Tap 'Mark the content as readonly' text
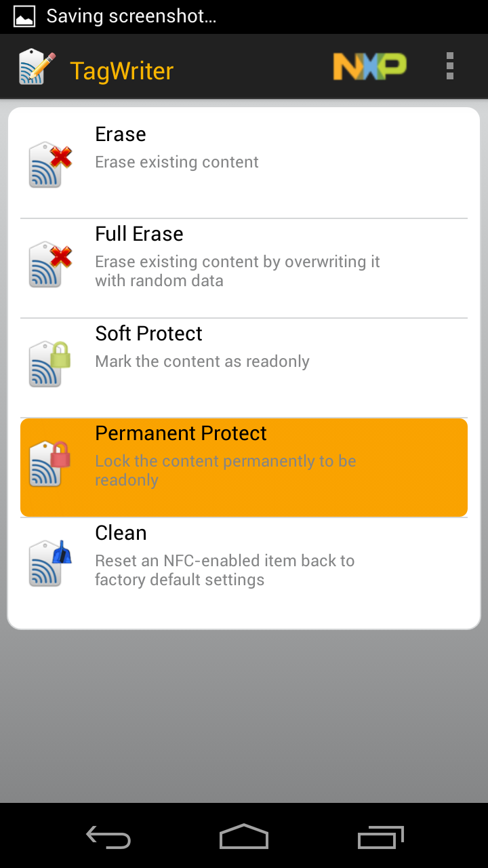The height and width of the screenshot is (868, 488). [202, 361]
